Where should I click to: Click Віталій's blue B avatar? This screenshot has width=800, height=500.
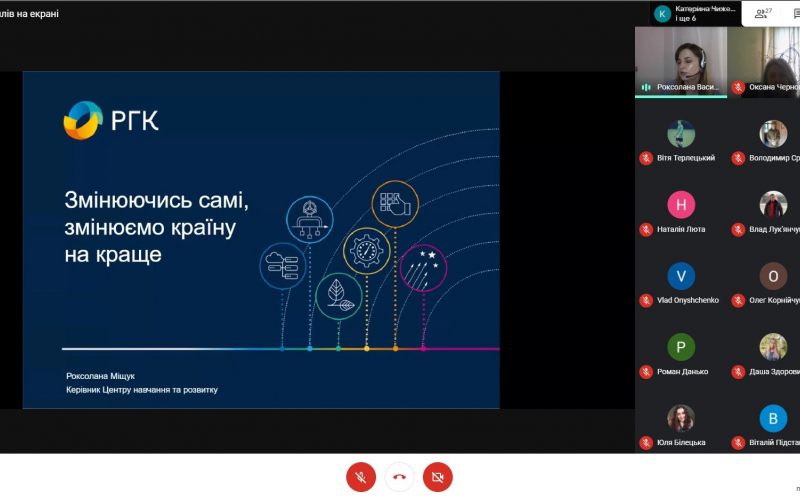[x=773, y=418]
